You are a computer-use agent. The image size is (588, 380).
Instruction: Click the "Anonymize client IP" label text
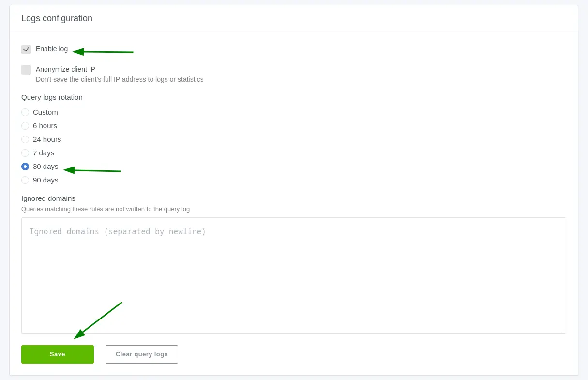pos(65,69)
